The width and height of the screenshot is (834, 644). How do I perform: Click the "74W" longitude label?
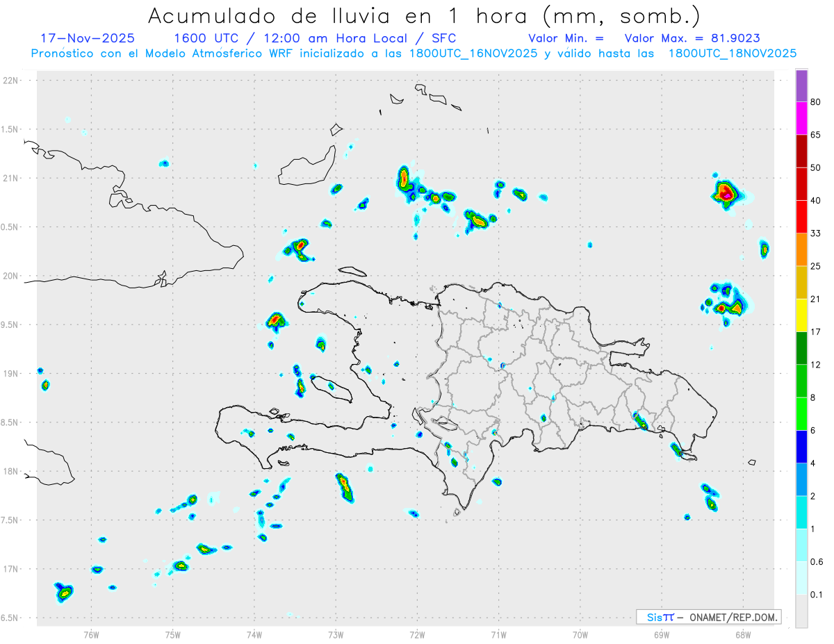pyautogui.click(x=254, y=634)
